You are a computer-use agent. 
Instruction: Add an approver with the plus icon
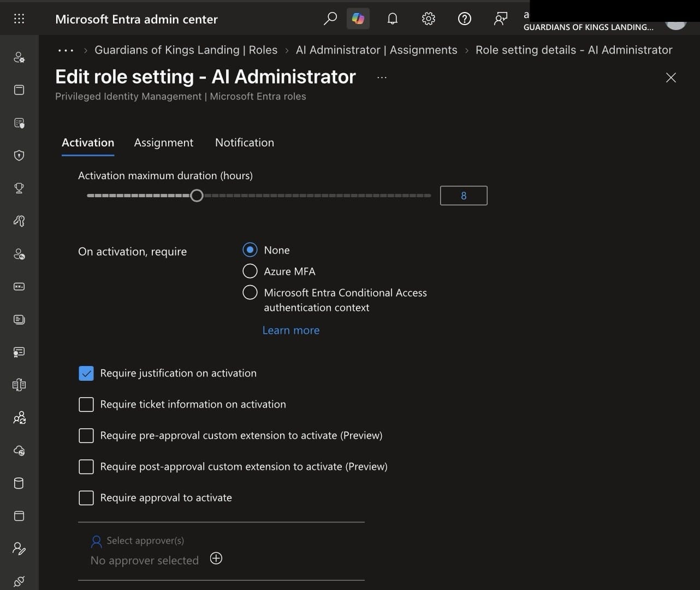click(x=216, y=558)
